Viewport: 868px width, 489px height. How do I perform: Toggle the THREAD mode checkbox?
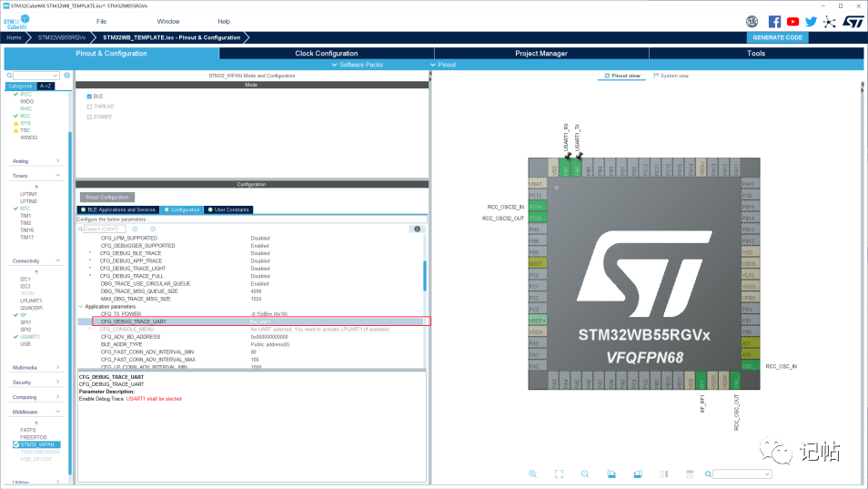click(89, 107)
